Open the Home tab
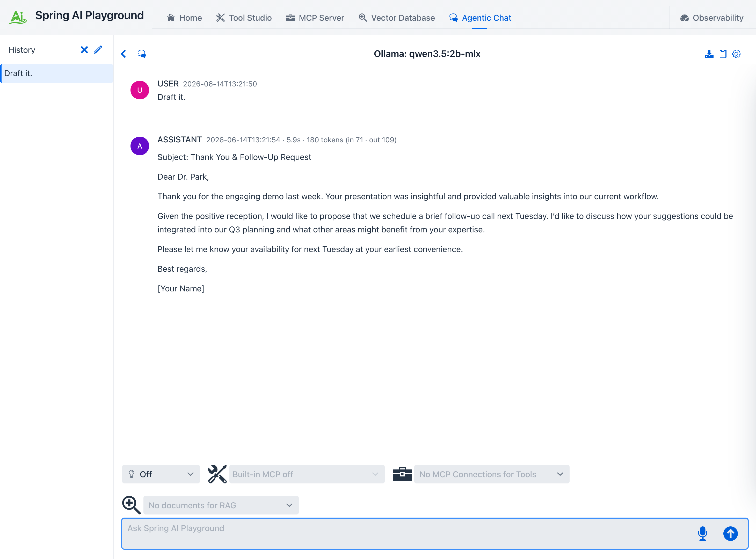756x559 pixels. (184, 18)
